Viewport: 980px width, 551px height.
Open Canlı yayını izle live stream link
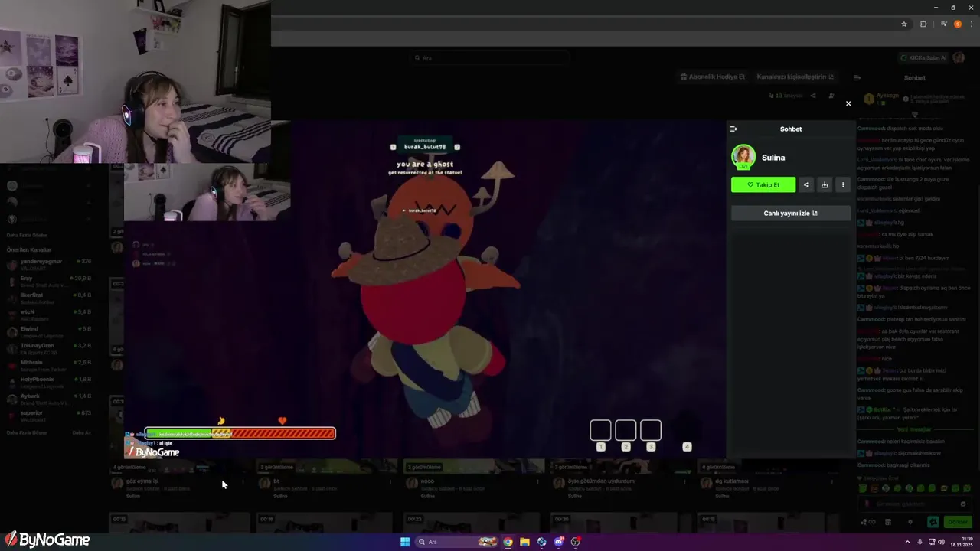(791, 214)
